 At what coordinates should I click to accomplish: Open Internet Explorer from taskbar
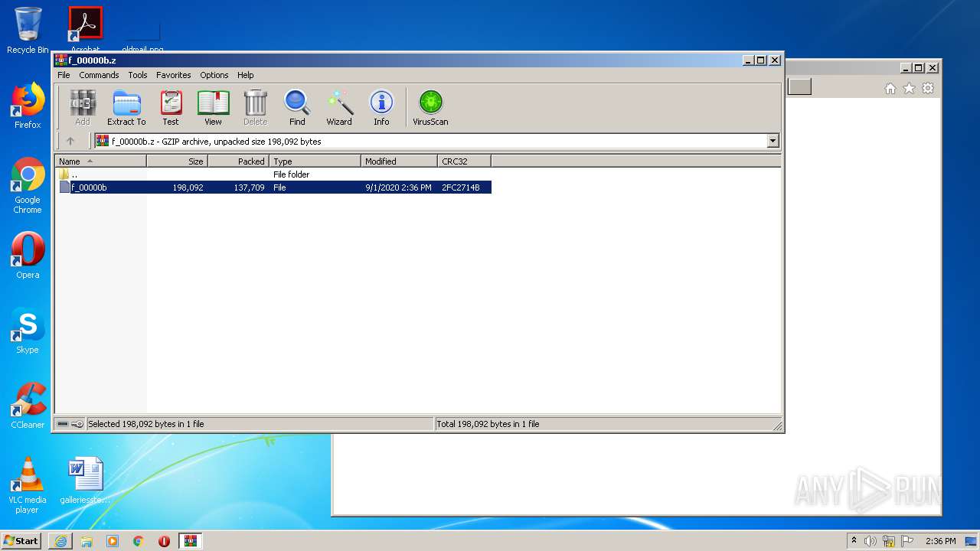(x=60, y=541)
